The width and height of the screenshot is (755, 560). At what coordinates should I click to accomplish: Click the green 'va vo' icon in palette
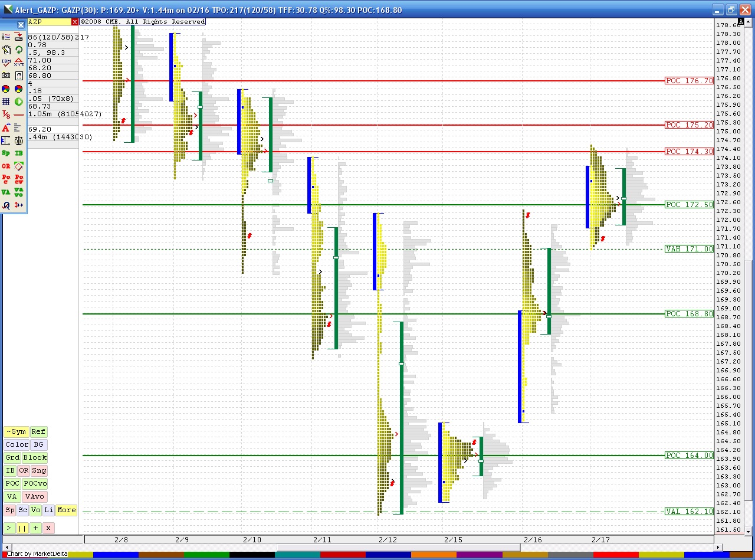click(x=19, y=192)
